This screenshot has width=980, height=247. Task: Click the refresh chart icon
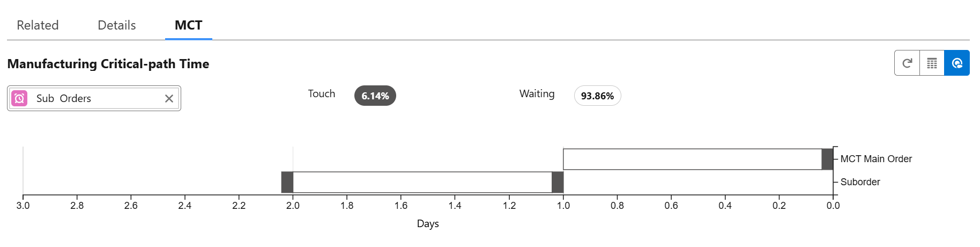[x=907, y=63]
